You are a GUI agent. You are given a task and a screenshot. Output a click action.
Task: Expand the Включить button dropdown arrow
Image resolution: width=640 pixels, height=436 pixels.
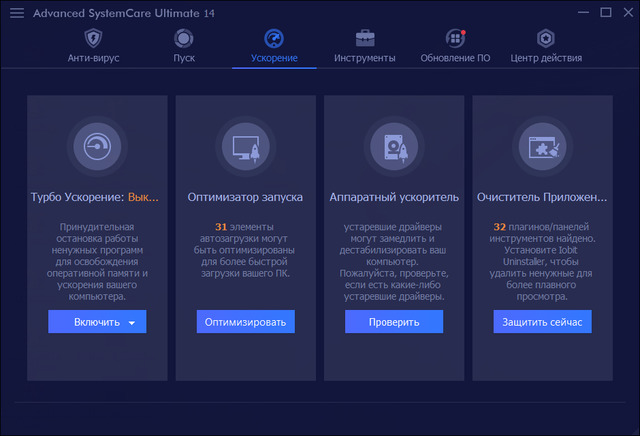pos(132,323)
